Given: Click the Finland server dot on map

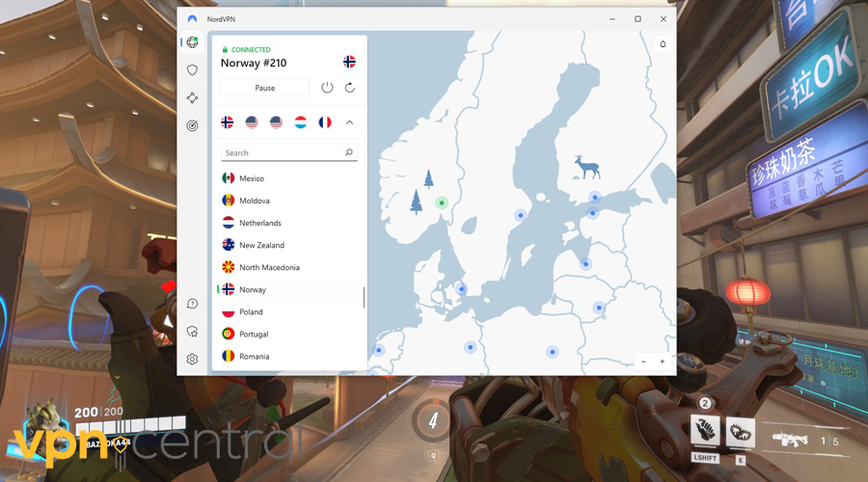Looking at the screenshot, I should coord(594,197).
